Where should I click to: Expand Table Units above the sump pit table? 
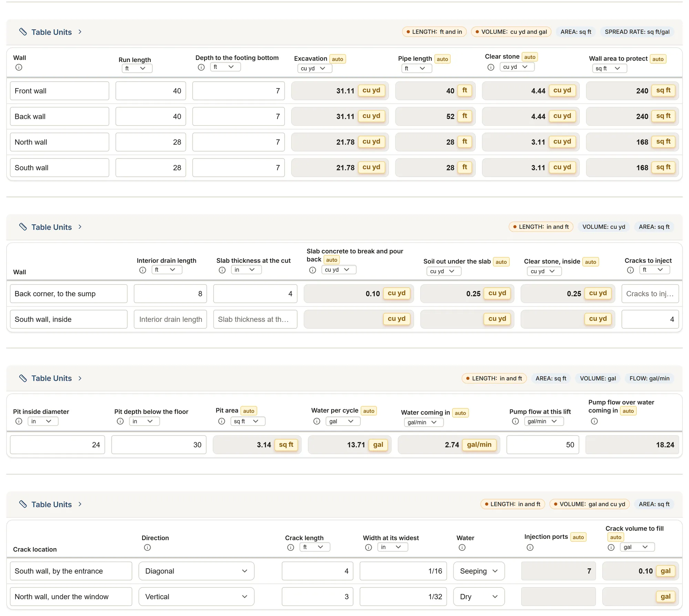point(51,378)
